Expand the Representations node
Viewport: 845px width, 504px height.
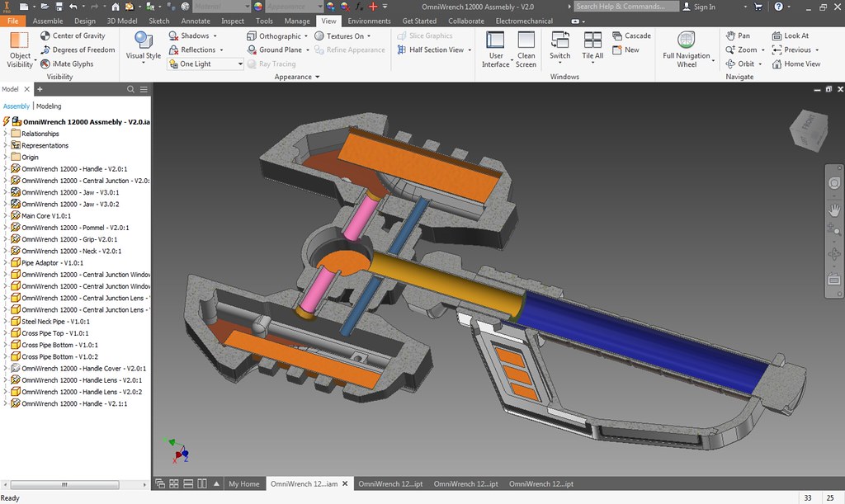(6, 145)
